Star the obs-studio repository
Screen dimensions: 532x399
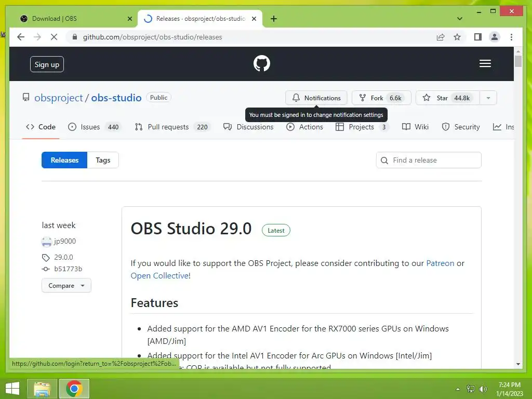[x=448, y=98]
